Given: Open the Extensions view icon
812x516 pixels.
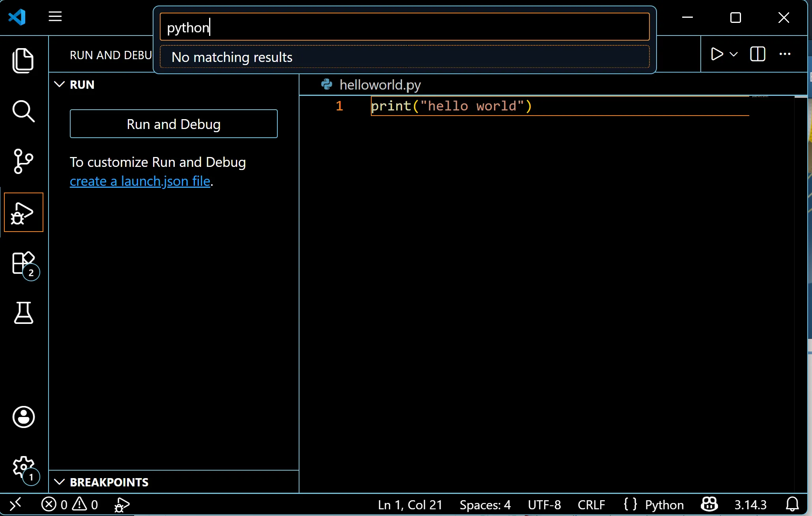Looking at the screenshot, I should [x=23, y=263].
